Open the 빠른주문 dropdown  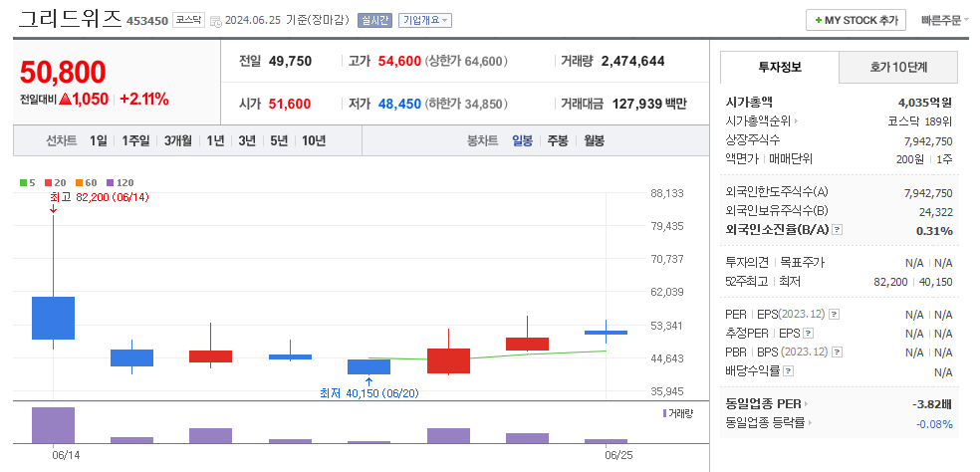pyautogui.click(x=944, y=20)
